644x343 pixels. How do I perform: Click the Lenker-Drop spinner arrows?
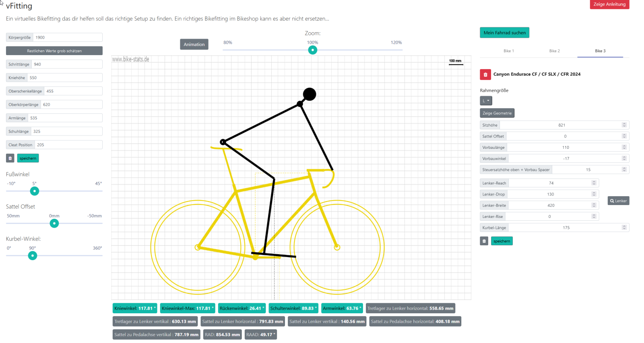click(x=594, y=194)
